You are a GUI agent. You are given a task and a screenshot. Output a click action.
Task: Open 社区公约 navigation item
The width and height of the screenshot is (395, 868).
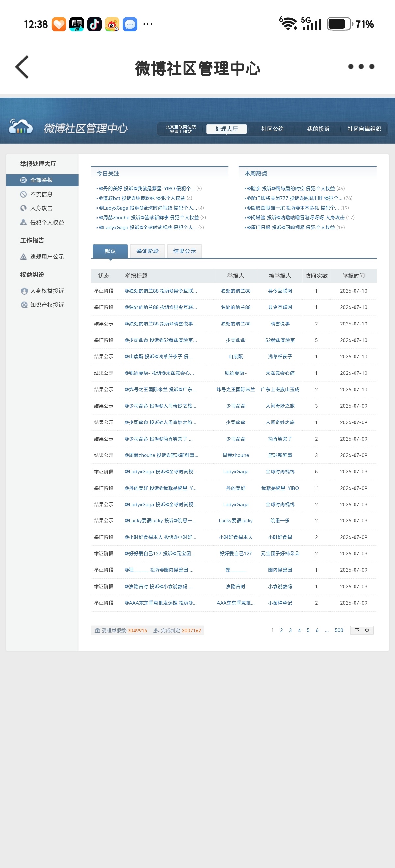(272, 129)
